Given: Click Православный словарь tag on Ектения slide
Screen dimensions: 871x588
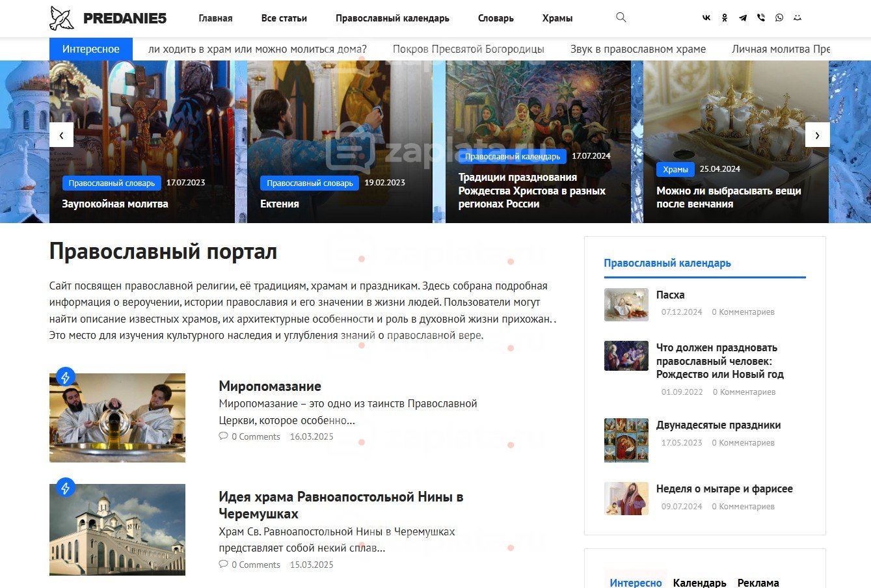Looking at the screenshot, I should (x=310, y=183).
